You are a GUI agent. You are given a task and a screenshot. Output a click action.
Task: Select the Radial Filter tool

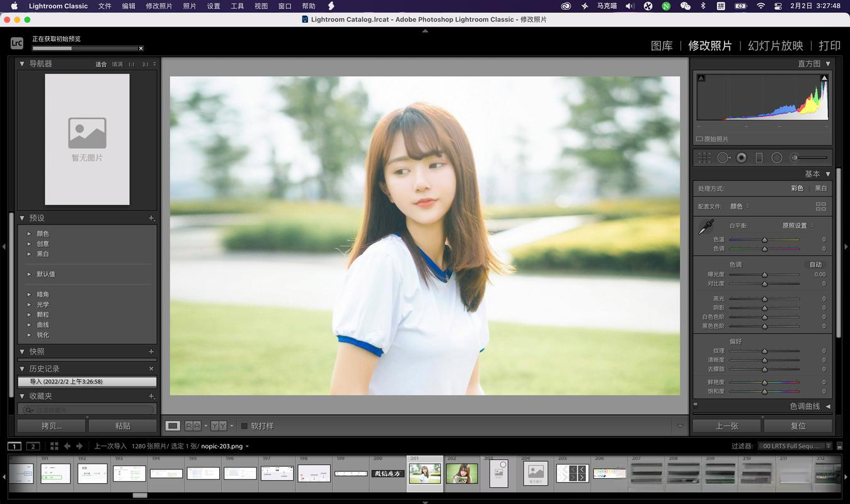777,157
